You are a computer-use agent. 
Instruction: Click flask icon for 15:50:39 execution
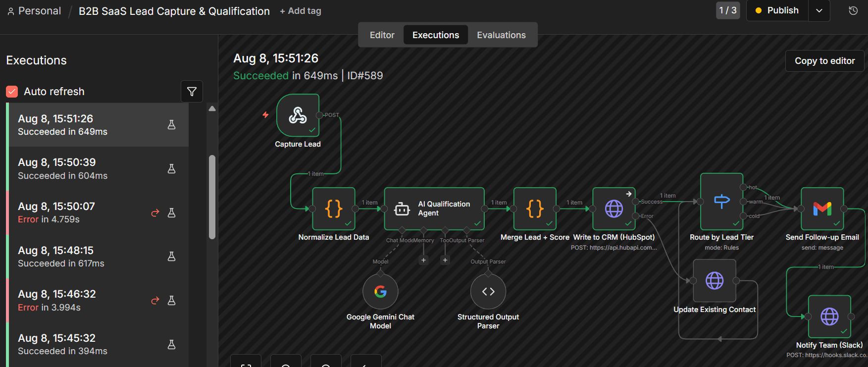(172, 169)
